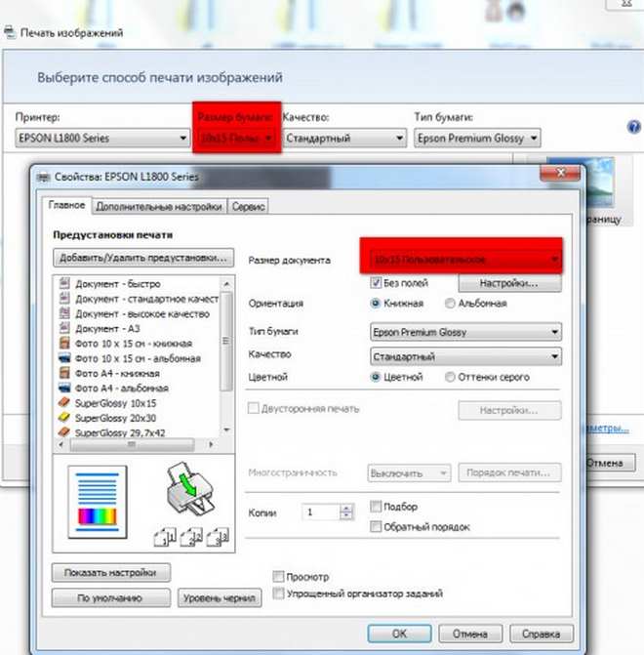
Task: Increase copies with the spinner up arrow
Action: [x=346, y=508]
